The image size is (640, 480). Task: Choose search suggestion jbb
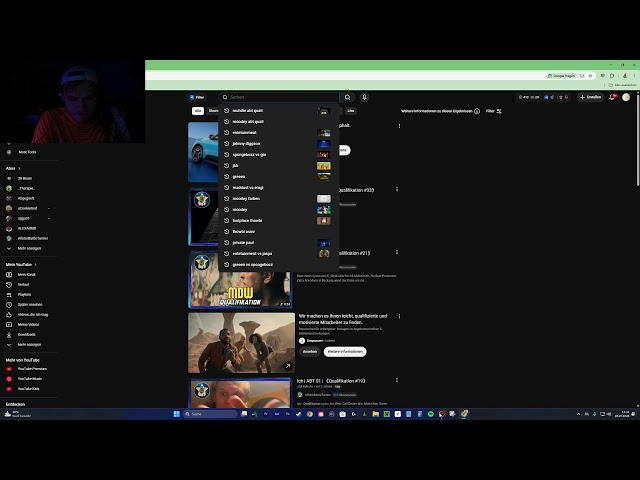(x=279, y=166)
